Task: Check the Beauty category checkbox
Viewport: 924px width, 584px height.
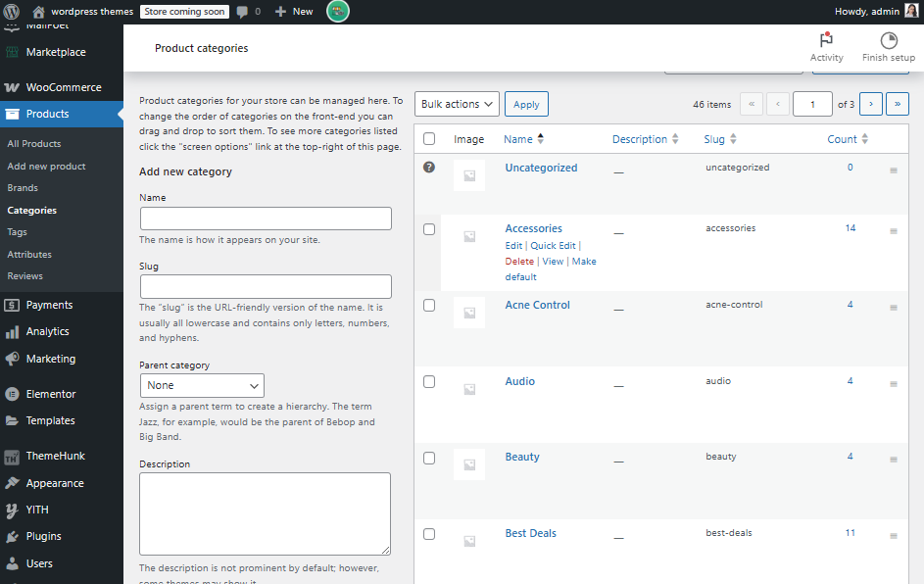Action: [429, 458]
